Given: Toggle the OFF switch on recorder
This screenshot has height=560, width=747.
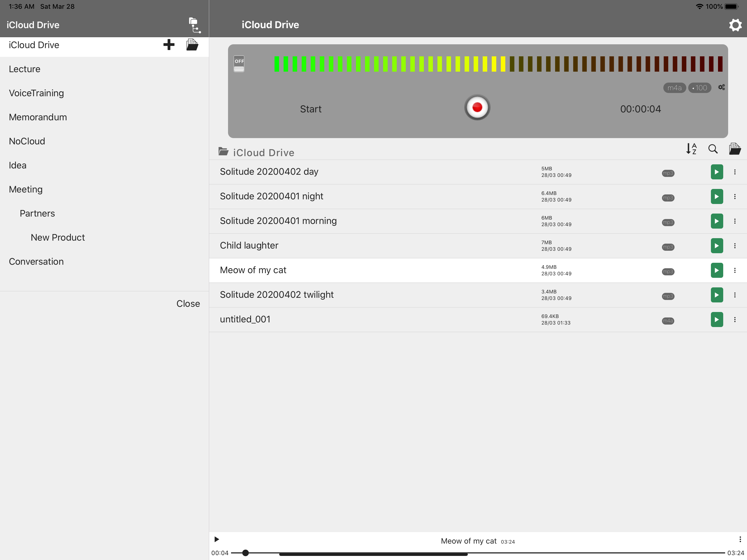Looking at the screenshot, I should [239, 64].
